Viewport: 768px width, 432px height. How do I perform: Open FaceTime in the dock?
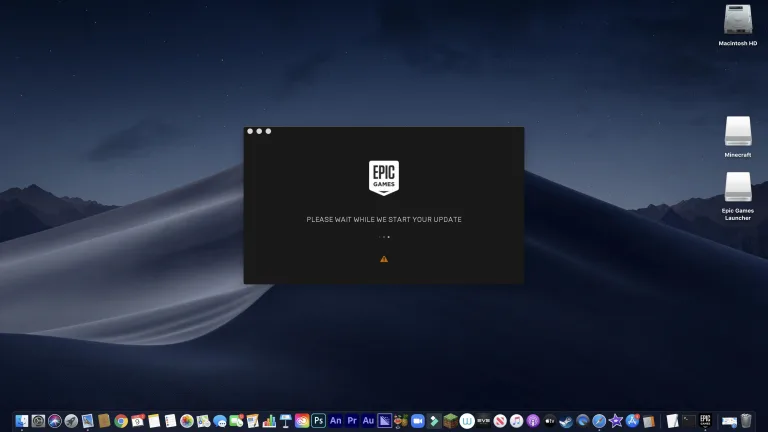coord(236,421)
